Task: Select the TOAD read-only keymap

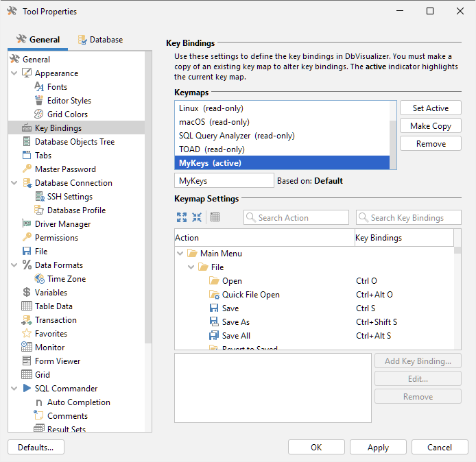Action: [x=211, y=149]
